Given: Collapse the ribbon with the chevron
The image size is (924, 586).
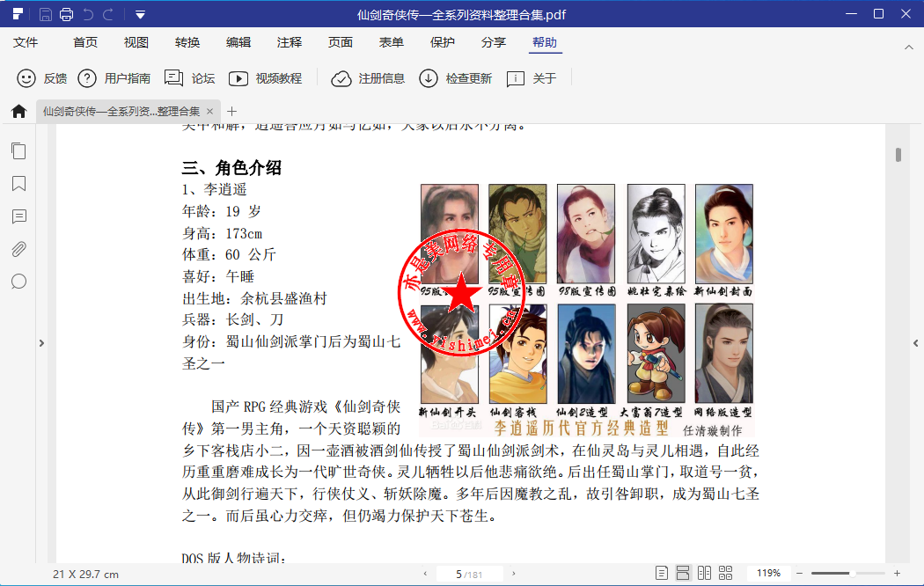Looking at the screenshot, I should tap(909, 48).
